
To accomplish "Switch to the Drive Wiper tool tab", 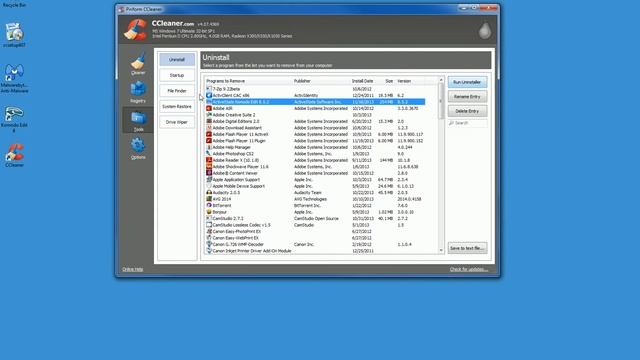I will coord(177,122).
